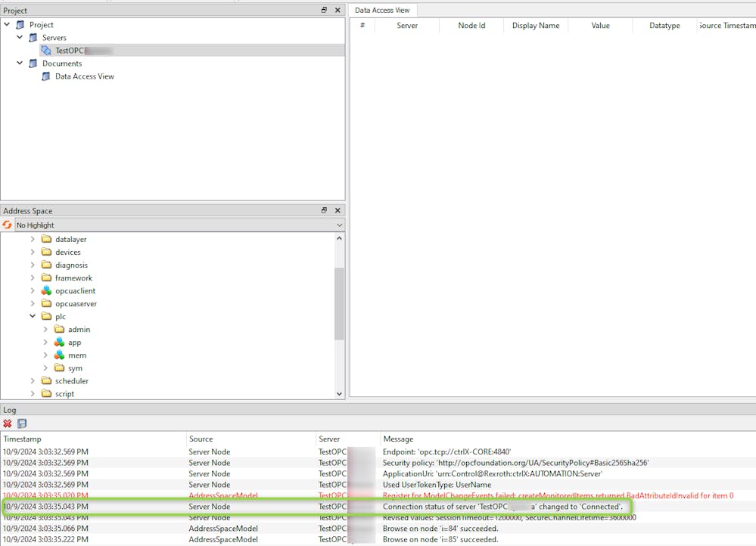Collapse the Servers tree node

[20, 38]
